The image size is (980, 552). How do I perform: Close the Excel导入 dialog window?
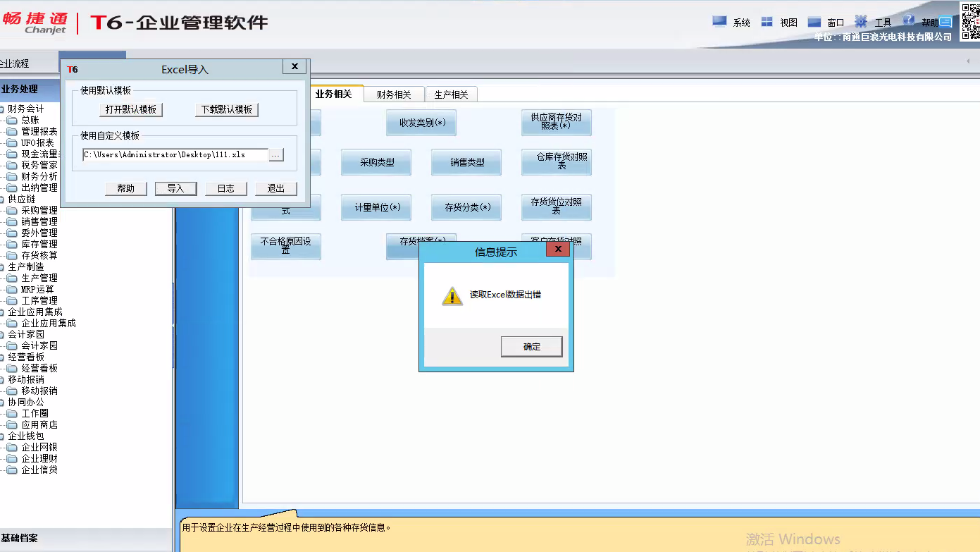(x=294, y=67)
